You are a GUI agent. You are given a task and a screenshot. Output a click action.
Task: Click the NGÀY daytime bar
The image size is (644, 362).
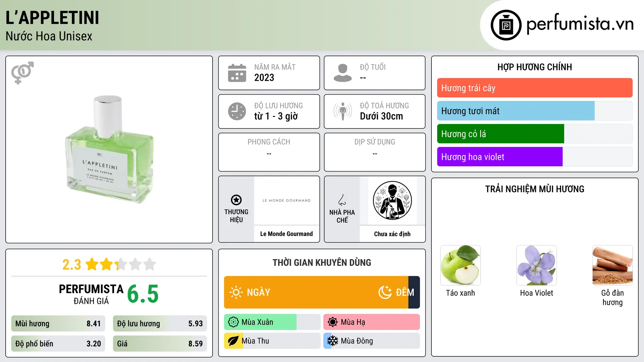tap(316, 292)
